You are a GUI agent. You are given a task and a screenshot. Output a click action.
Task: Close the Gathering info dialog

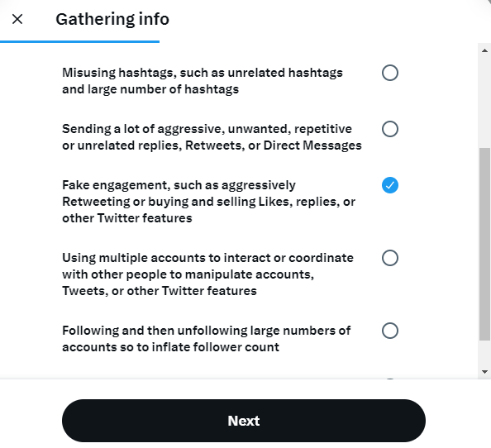(x=17, y=19)
